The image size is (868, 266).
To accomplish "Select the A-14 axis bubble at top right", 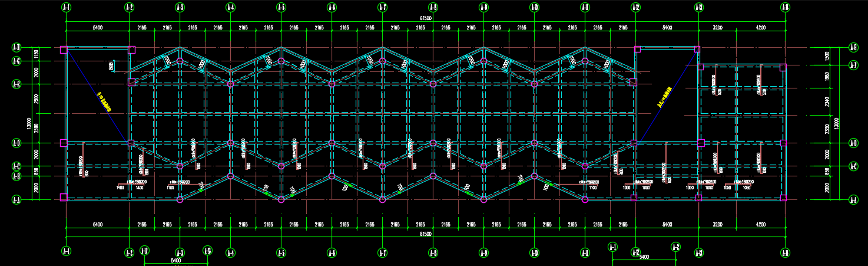I will click(x=785, y=8).
